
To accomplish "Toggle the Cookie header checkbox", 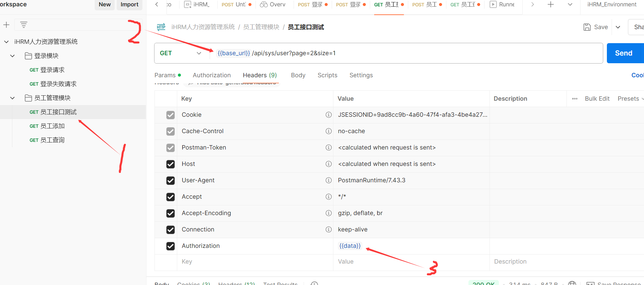I will pyautogui.click(x=171, y=115).
